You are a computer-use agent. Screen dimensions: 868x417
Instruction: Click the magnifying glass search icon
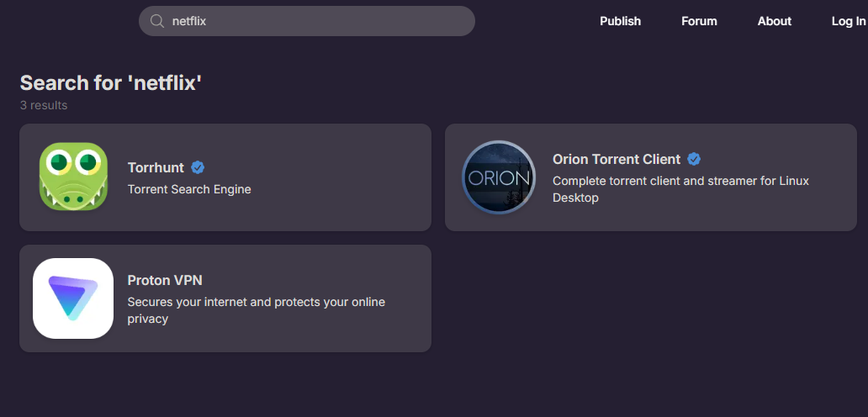click(x=156, y=21)
